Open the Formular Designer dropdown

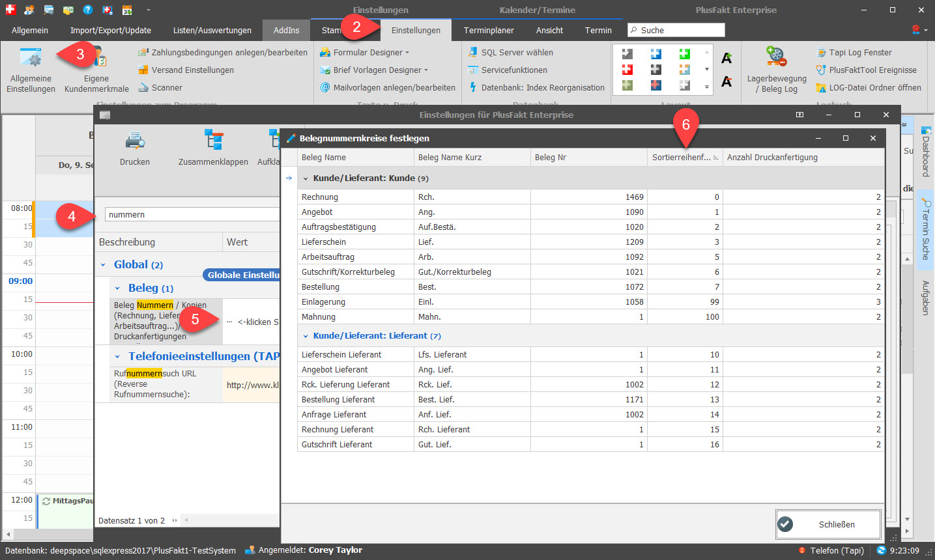pyautogui.click(x=364, y=52)
